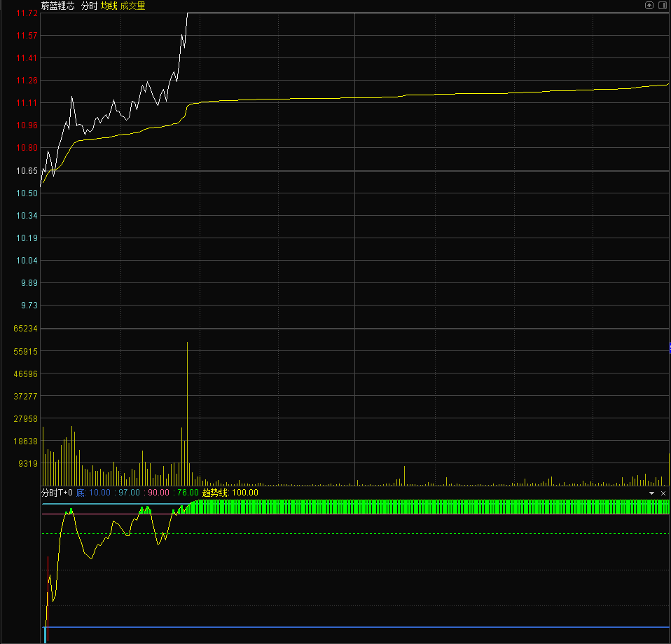Click the 分时T+0 indicator name
Screen dimensions: 671x644
pos(57,493)
